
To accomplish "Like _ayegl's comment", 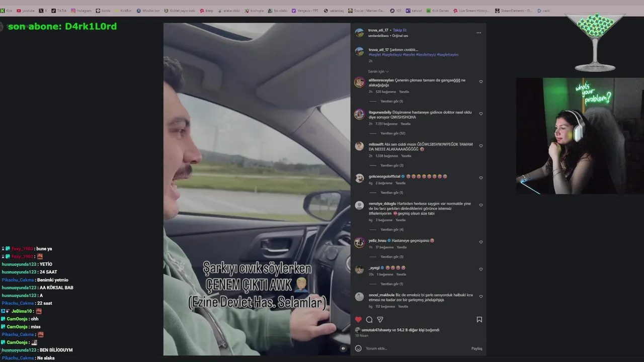I will tap(480, 269).
